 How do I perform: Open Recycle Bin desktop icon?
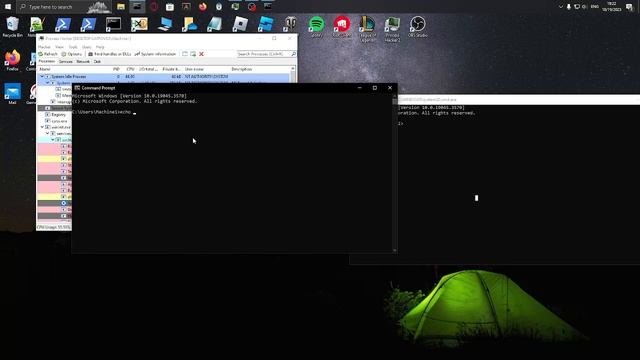(x=12, y=27)
